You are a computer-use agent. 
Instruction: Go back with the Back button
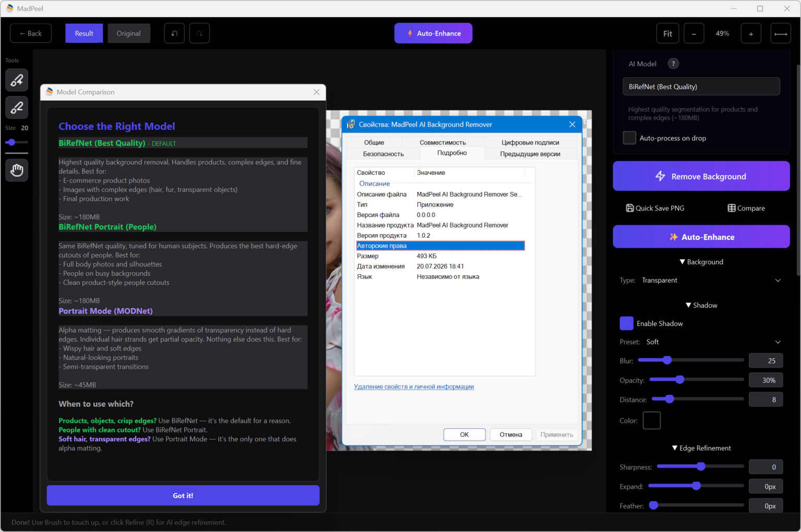(31, 33)
